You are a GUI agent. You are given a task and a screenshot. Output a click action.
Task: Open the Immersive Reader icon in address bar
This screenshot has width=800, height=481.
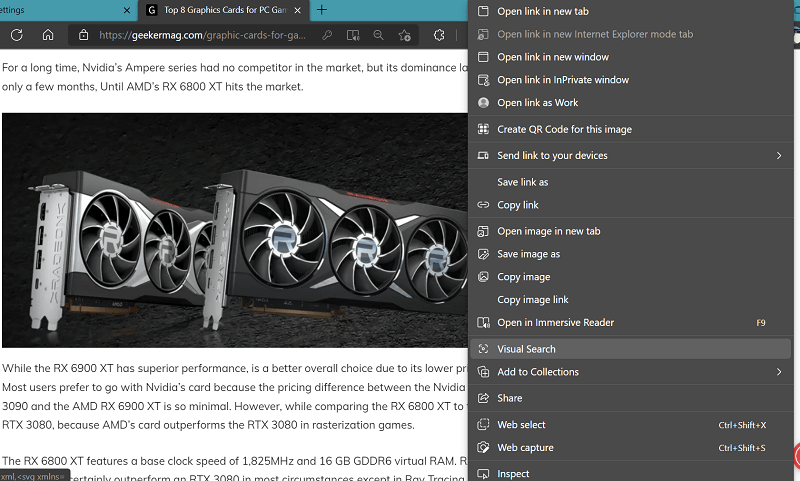point(353,35)
